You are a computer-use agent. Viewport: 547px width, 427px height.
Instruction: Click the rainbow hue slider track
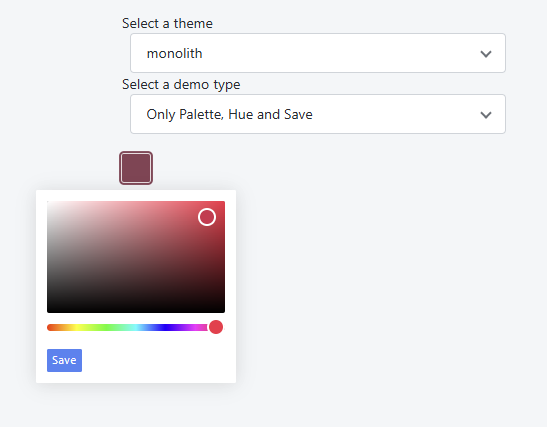pos(135,327)
